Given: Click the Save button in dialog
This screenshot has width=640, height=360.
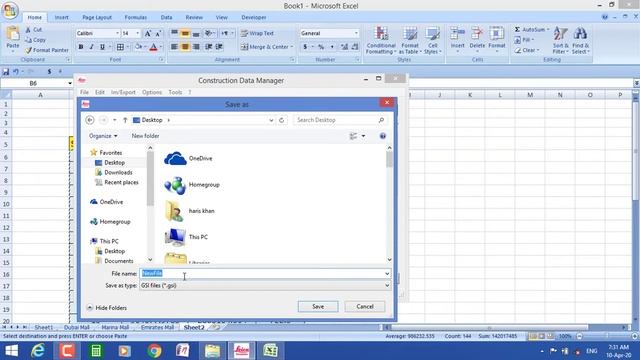Looking at the screenshot, I should (318, 307).
